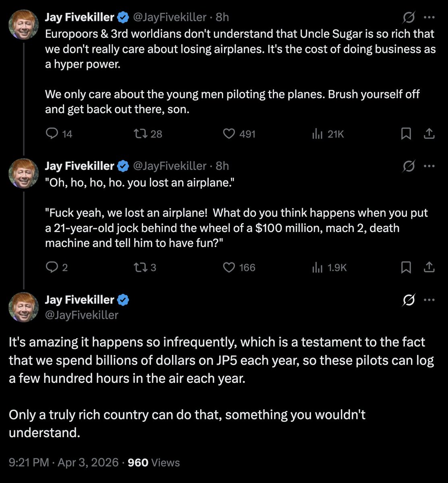Share the first tweet in the thread
This screenshot has width=448, height=483.
(x=429, y=134)
